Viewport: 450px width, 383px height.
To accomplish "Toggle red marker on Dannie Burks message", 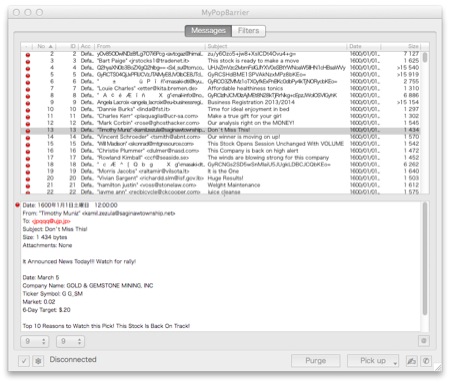I will (28, 110).
